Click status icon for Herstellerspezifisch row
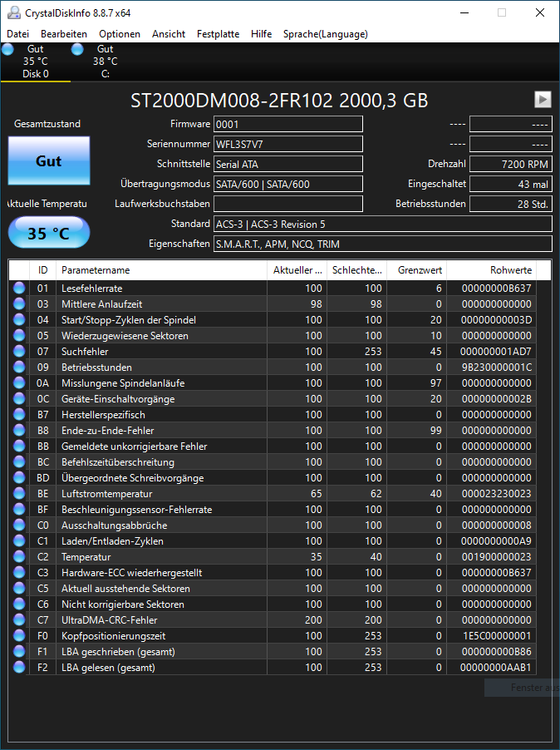Image resolution: width=560 pixels, height=750 pixels. pyautogui.click(x=19, y=414)
